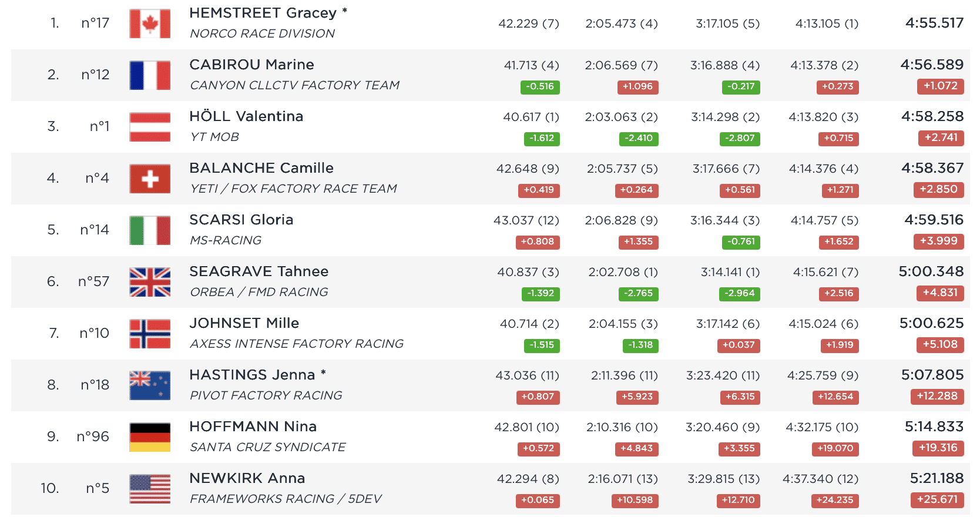Click the Switzerland flag icon
980x517 pixels.
150,179
